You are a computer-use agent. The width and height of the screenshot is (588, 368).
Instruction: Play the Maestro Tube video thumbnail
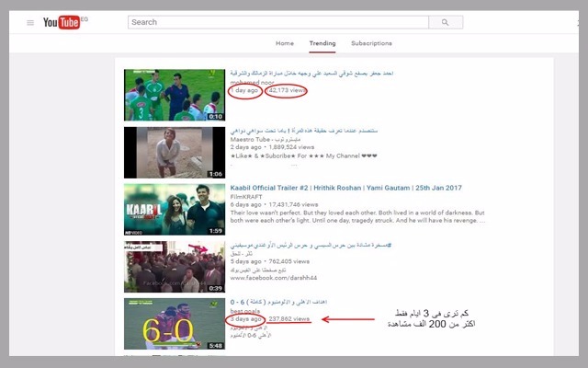click(x=175, y=152)
